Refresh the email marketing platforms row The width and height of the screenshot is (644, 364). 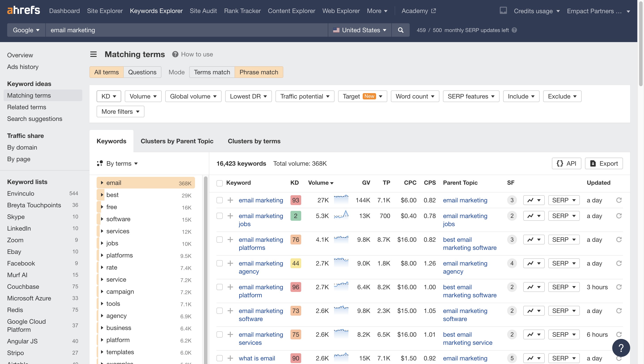(x=619, y=240)
